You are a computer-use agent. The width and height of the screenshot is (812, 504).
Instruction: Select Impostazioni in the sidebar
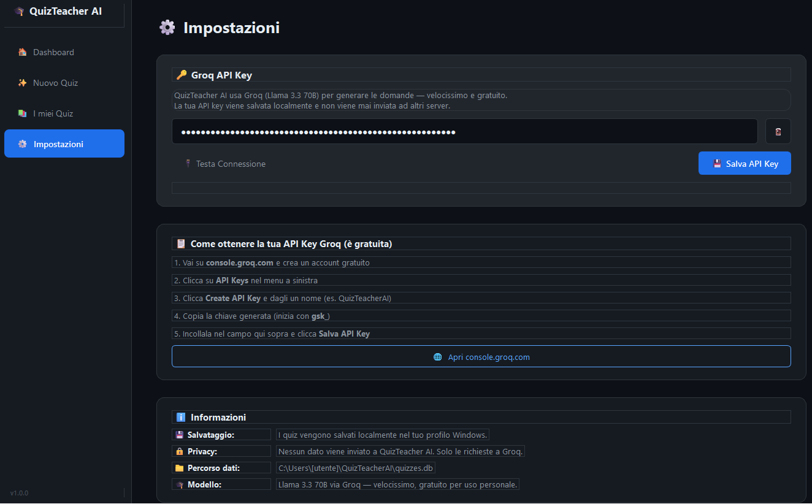(64, 143)
